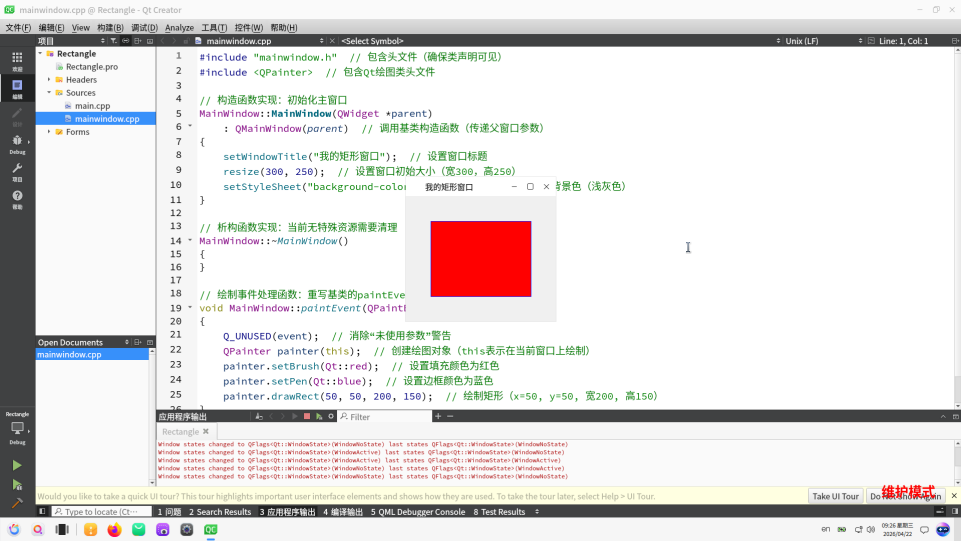Click the Line: 1, Col: 1 indicator

point(903,41)
